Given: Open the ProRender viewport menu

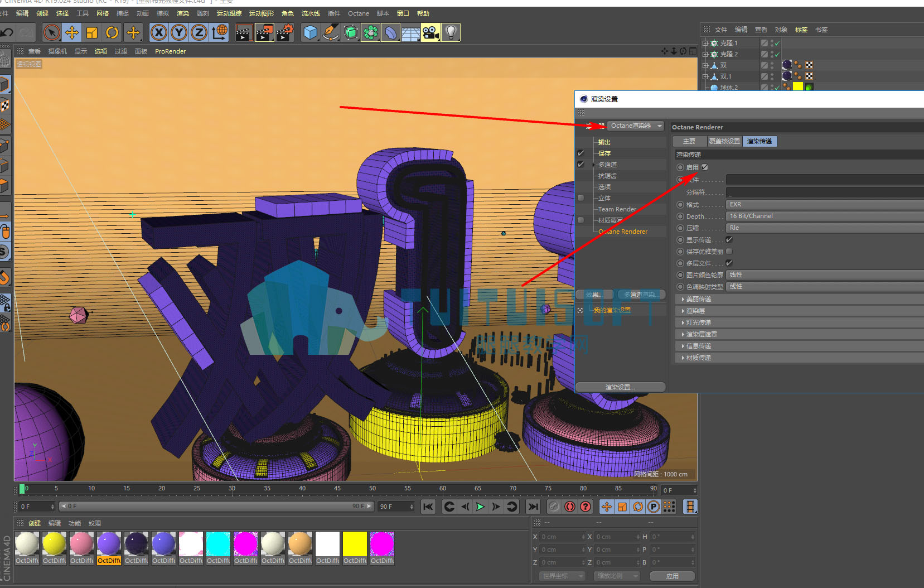Looking at the screenshot, I should 170,51.
